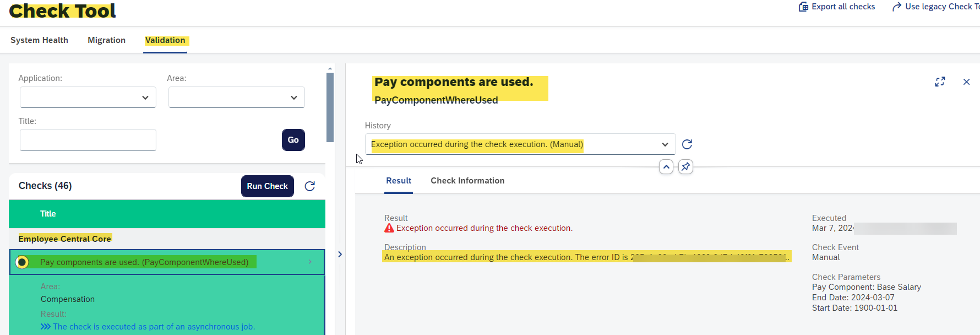Click 'End Date: 2024-03-07' parameter

point(853,298)
